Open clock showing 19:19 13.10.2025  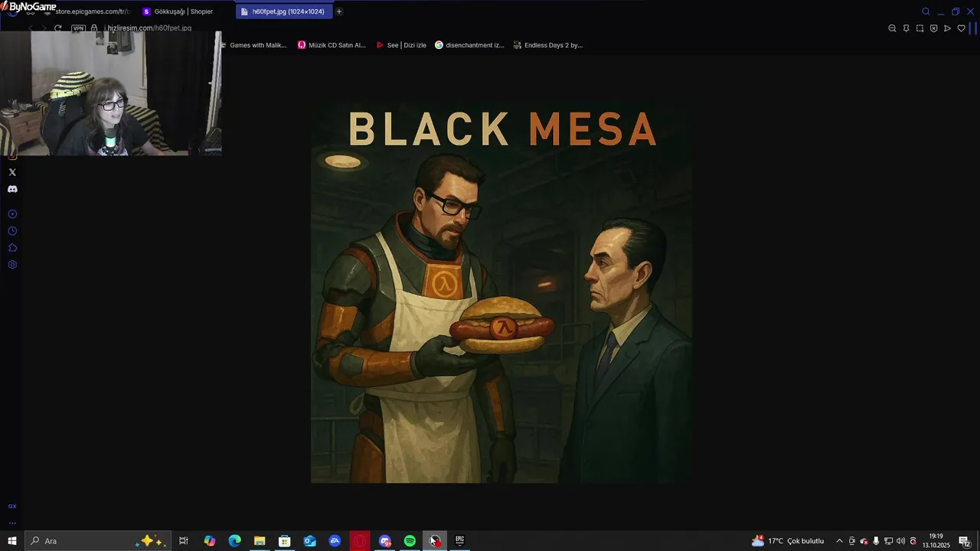click(936, 541)
